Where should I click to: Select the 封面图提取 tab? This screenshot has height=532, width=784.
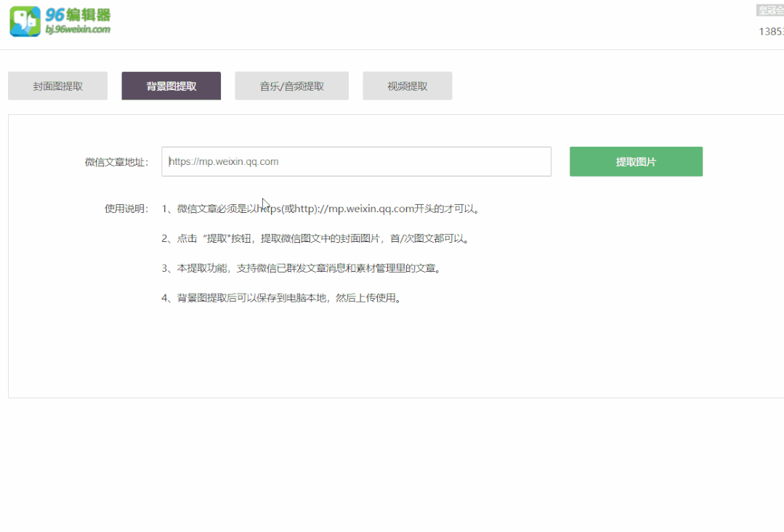coord(57,85)
